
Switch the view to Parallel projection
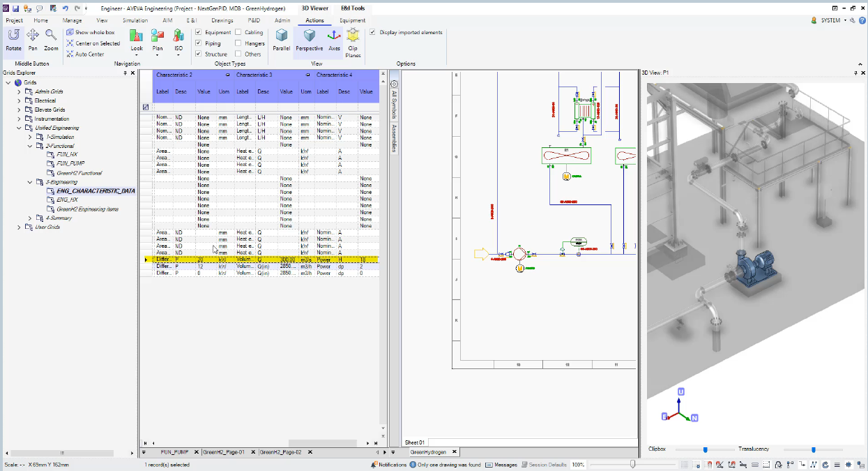(282, 40)
